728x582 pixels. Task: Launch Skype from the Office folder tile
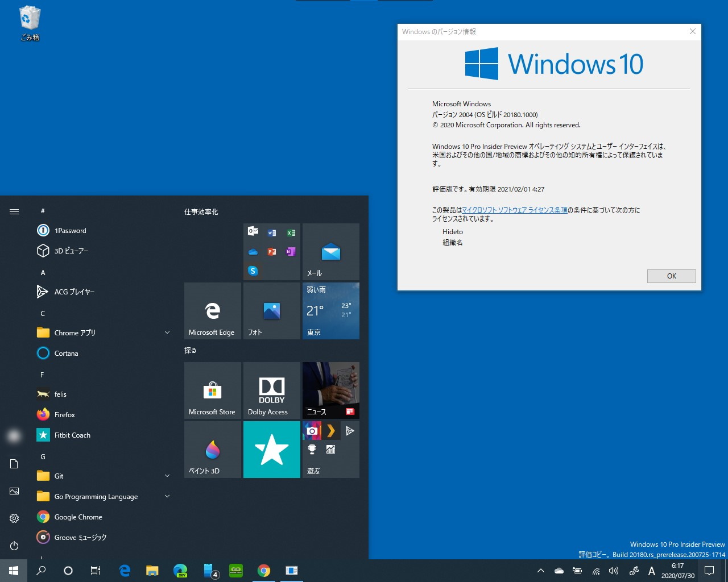coord(253,271)
